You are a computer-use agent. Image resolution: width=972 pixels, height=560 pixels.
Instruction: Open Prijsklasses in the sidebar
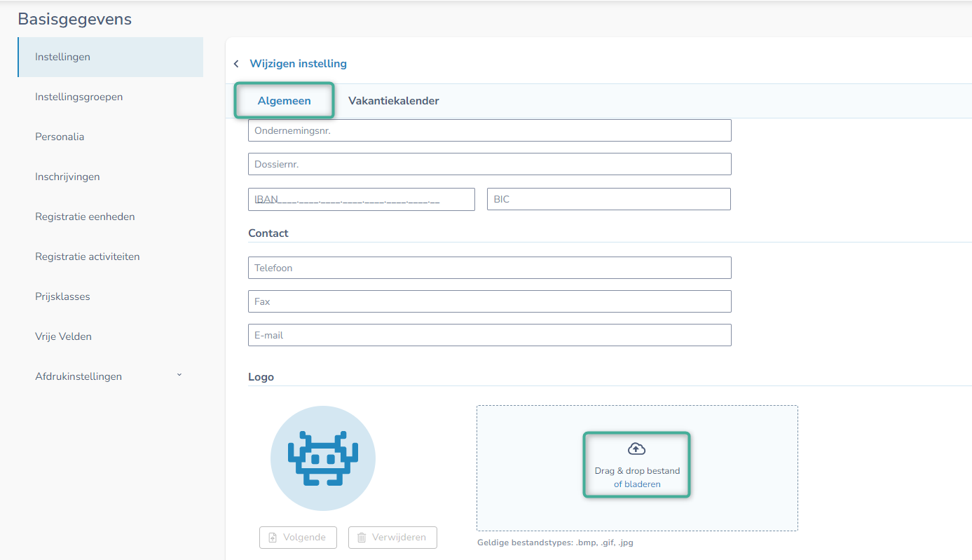tap(62, 296)
